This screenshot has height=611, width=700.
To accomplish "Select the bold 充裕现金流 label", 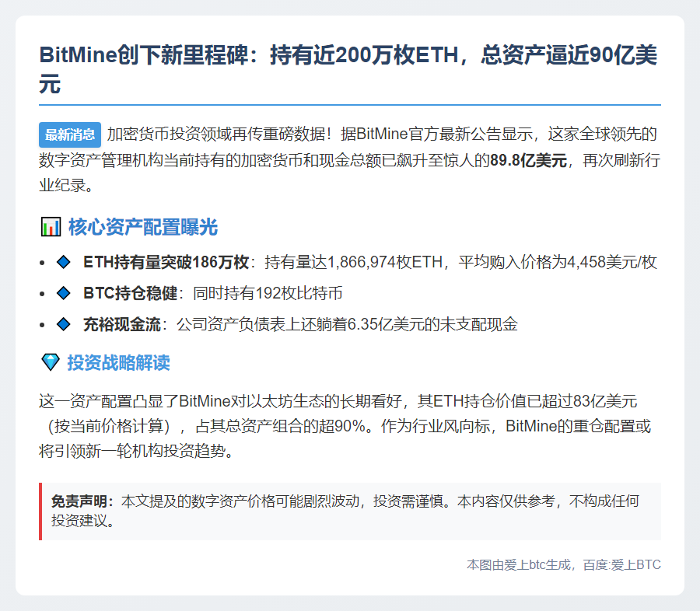I will (x=121, y=325).
